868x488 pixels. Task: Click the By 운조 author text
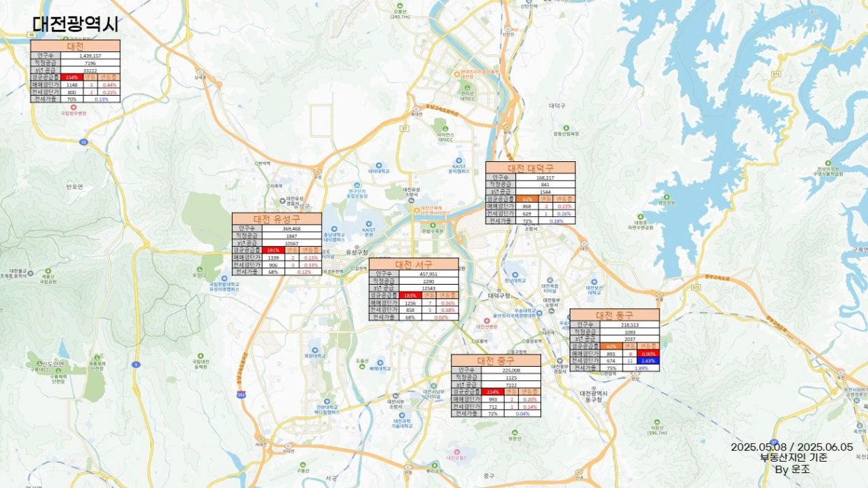coord(792,469)
